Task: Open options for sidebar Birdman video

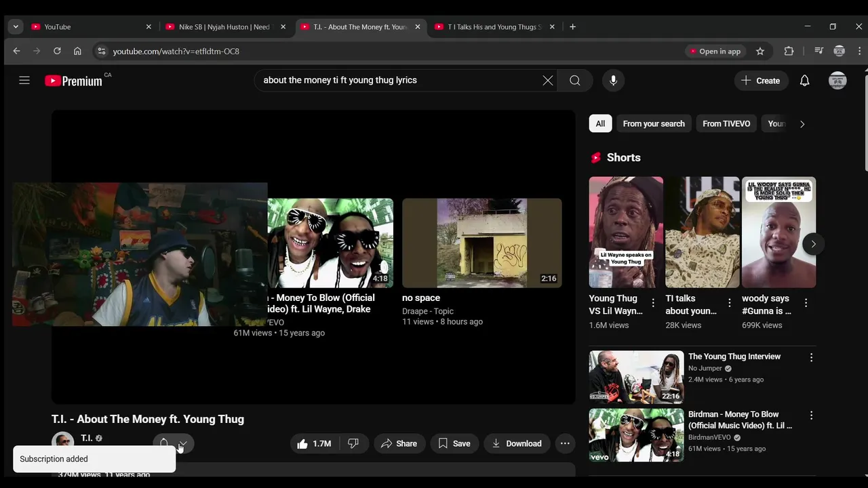Action: [x=811, y=415]
